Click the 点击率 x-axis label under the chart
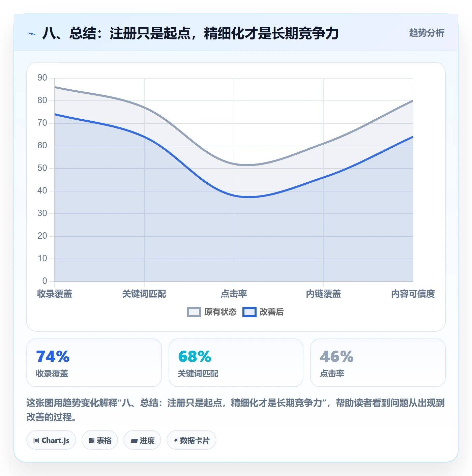The height and width of the screenshot is (476, 472). coord(234,294)
